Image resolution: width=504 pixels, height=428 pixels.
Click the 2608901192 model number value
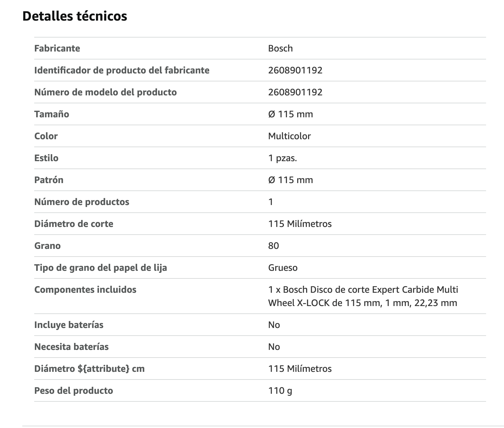[295, 92]
